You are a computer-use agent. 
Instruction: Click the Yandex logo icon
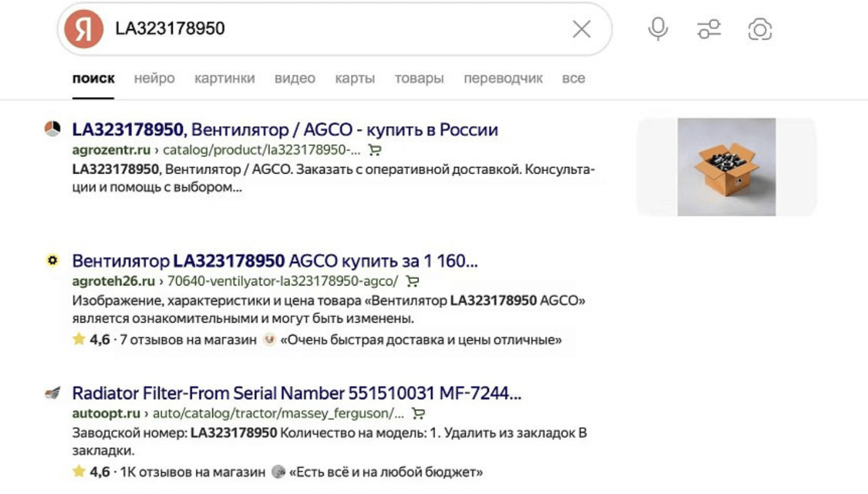coord(83,28)
